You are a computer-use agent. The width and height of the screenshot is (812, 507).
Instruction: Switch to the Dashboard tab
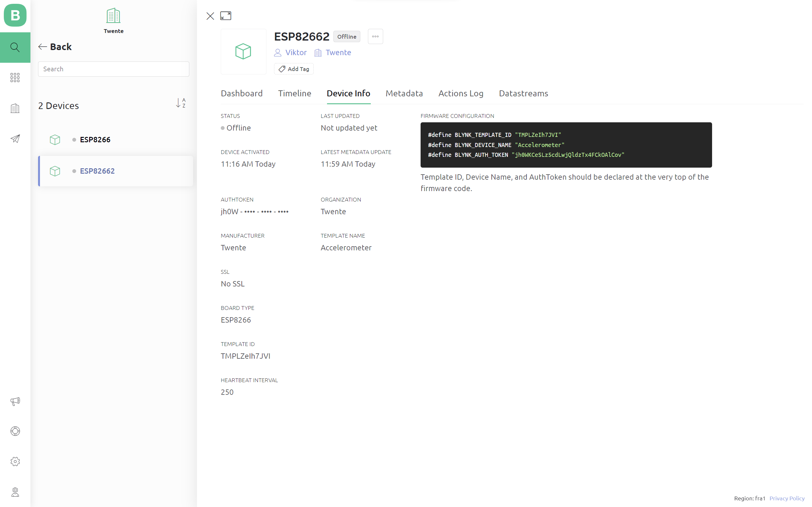[242, 93]
